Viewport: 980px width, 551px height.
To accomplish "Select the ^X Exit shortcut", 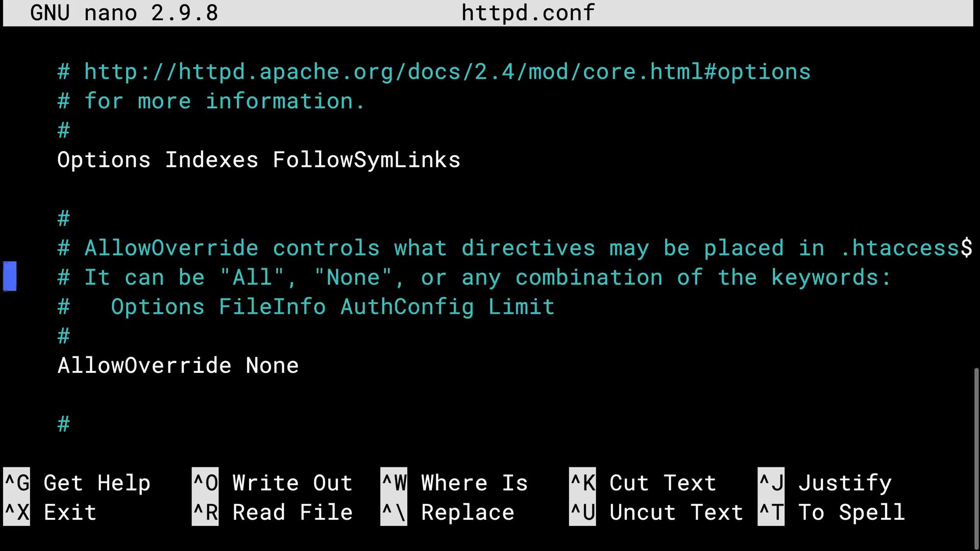I will (50, 512).
